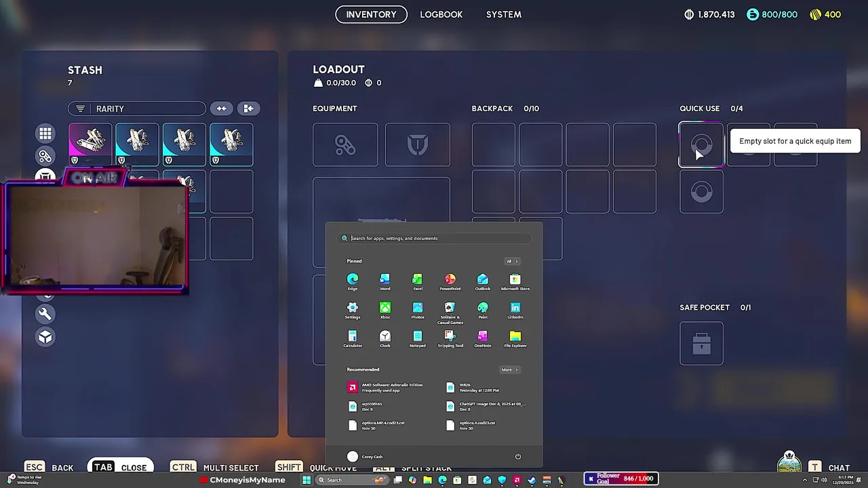Click the shield equipment slot in Loadout
868x488 pixels.
(418, 144)
